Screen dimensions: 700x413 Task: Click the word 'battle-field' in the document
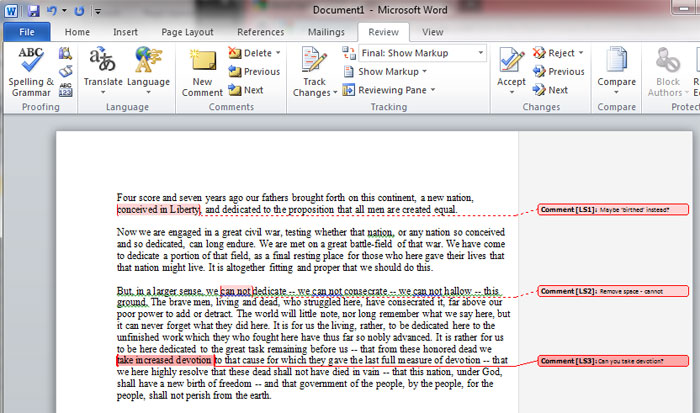click(371, 244)
